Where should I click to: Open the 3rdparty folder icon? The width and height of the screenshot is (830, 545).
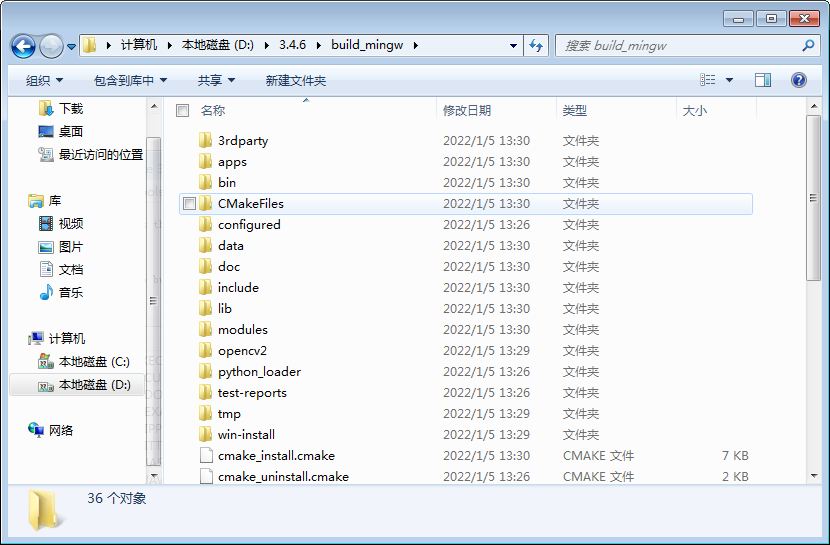pos(205,141)
